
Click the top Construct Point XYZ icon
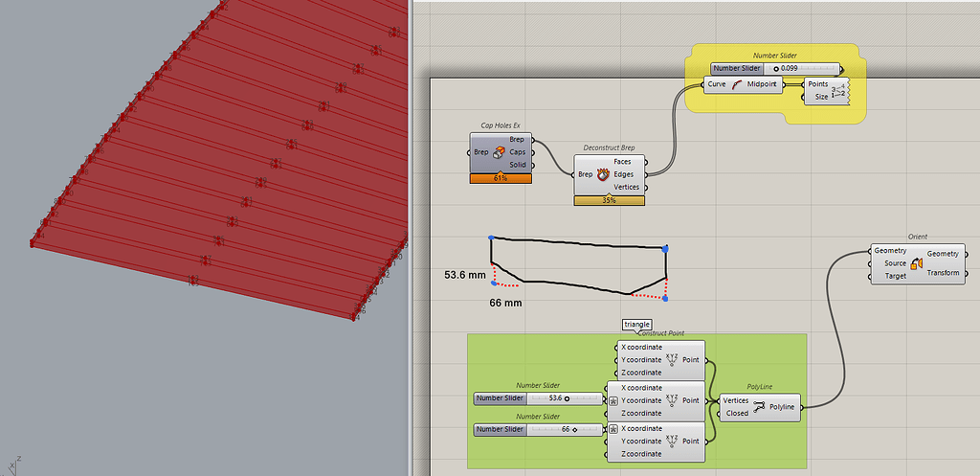tap(672, 360)
